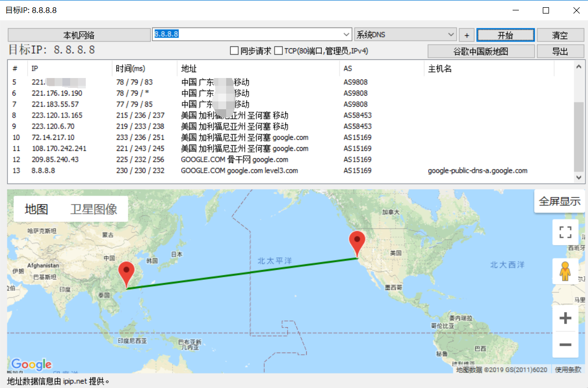
Task: Click the results list scrollbar thumb
Action: (x=579, y=136)
